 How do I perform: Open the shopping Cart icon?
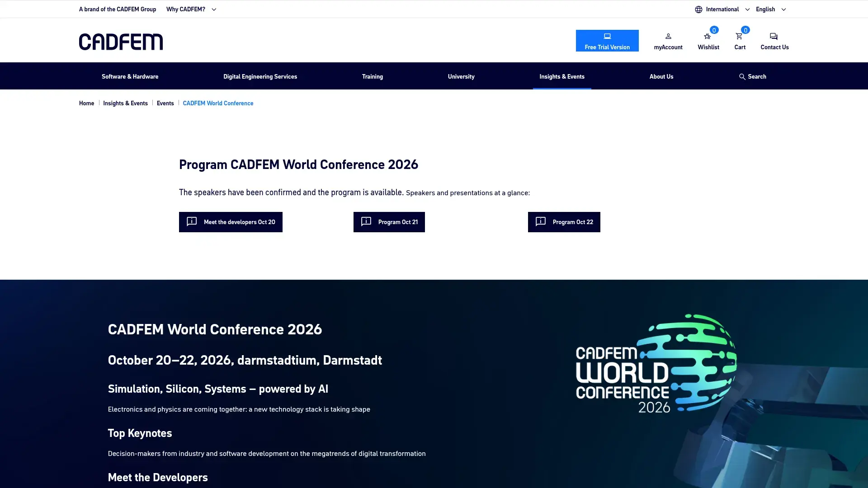(739, 36)
